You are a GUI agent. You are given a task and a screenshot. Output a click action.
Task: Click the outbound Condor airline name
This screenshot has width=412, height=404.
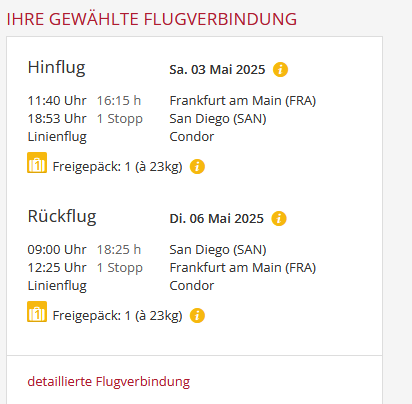pyautogui.click(x=192, y=137)
